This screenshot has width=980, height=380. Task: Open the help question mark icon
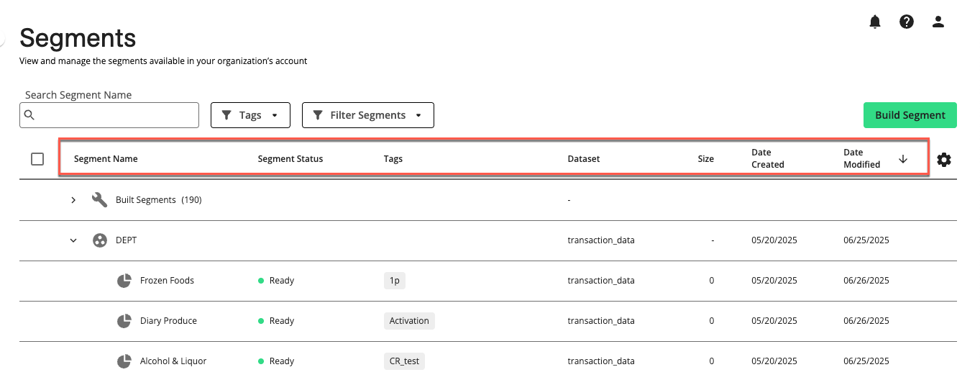coord(907,22)
